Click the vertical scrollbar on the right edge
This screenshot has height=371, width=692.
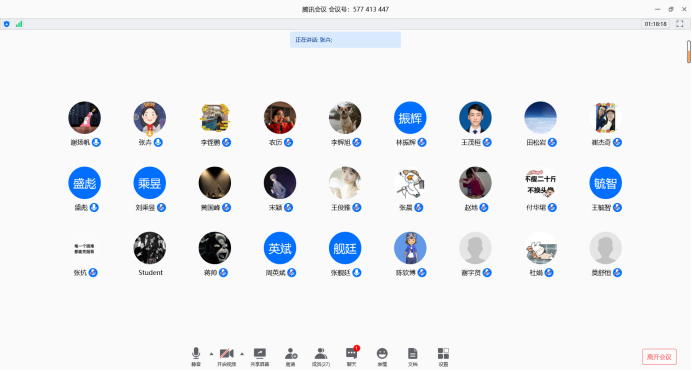click(x=688, y=52)
